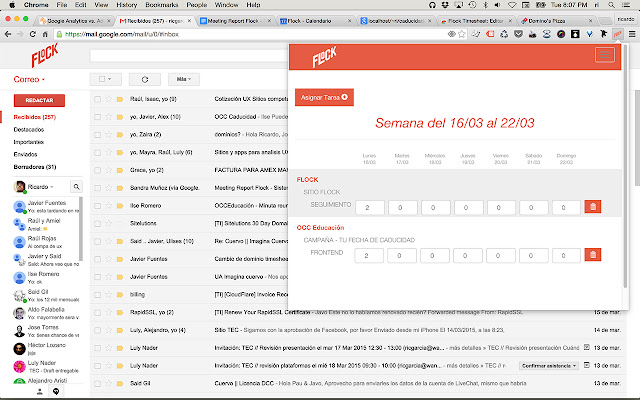This screenshot has height=400, width=640.
Task: Switch to Flock - Calendario tab
Action: [315, 20]
